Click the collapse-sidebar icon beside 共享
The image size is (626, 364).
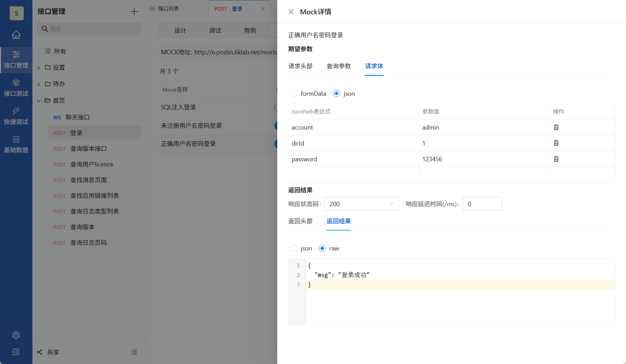[134, 352]
